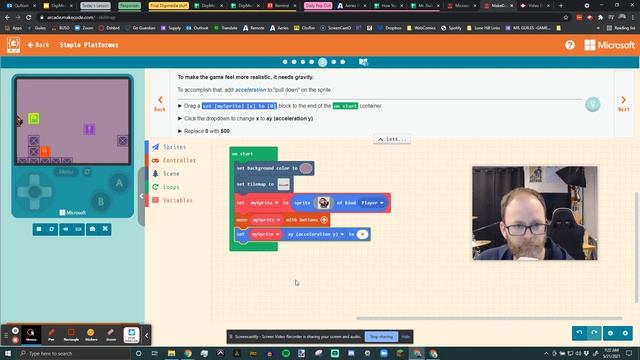Select the Mouse tool in Screencastify toolbar
This screenshot has width=640, height=360.
point(31,335)
